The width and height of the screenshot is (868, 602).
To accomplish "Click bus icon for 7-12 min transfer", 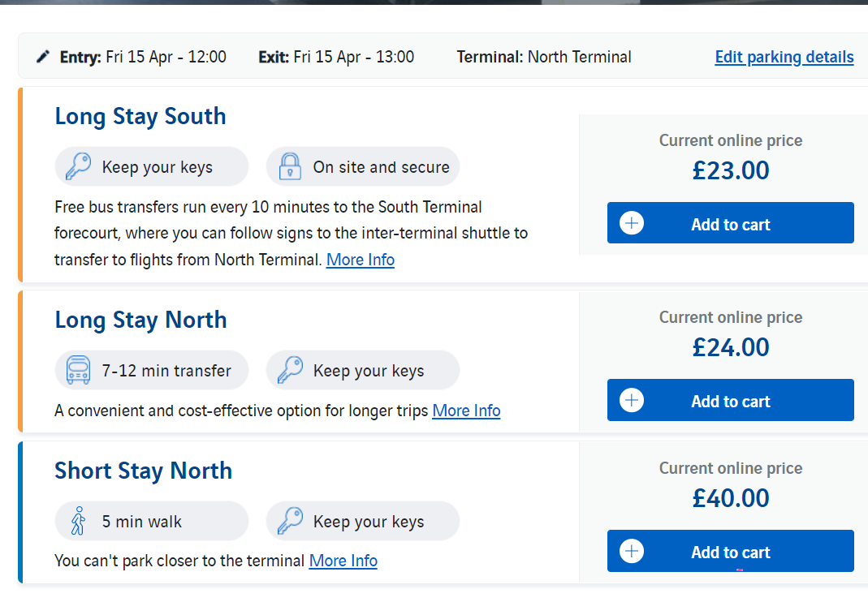I will coord(78,370).
